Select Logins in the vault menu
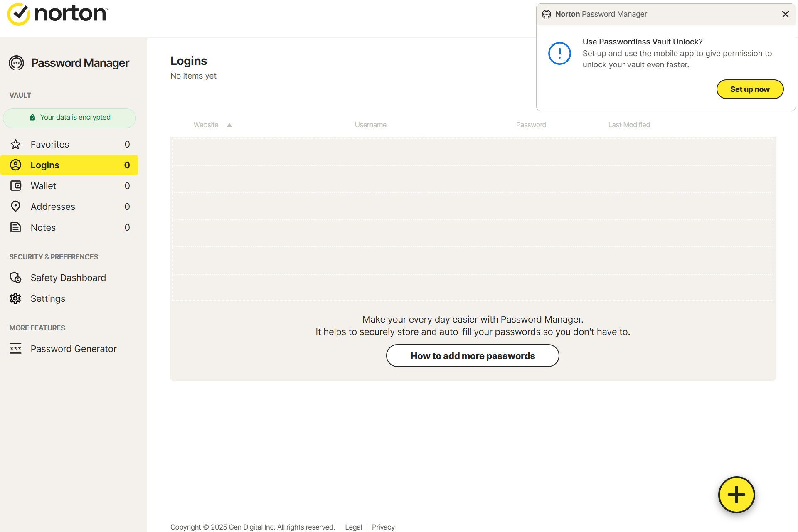 point(69,165)
